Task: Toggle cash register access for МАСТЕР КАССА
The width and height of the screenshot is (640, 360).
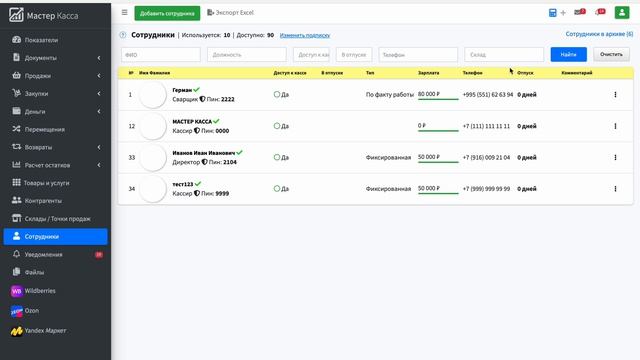Action: (x=277, y=126)
